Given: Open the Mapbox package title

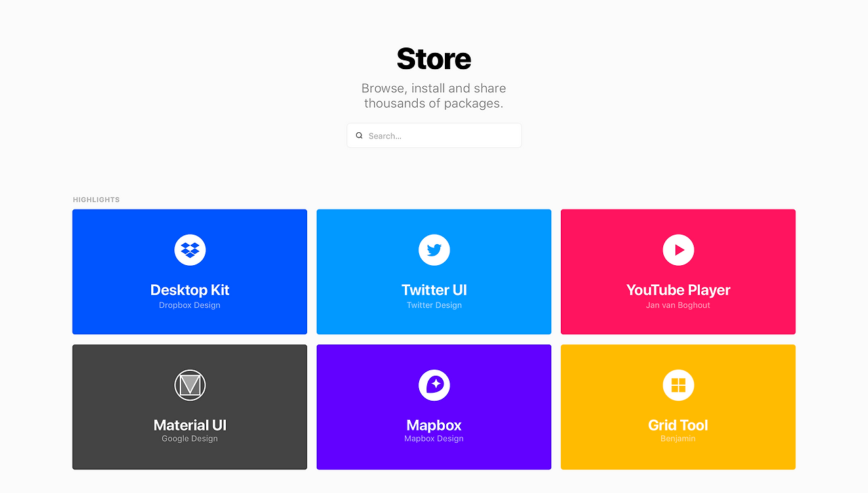Looking at the screenshot, I should [434, 425].
